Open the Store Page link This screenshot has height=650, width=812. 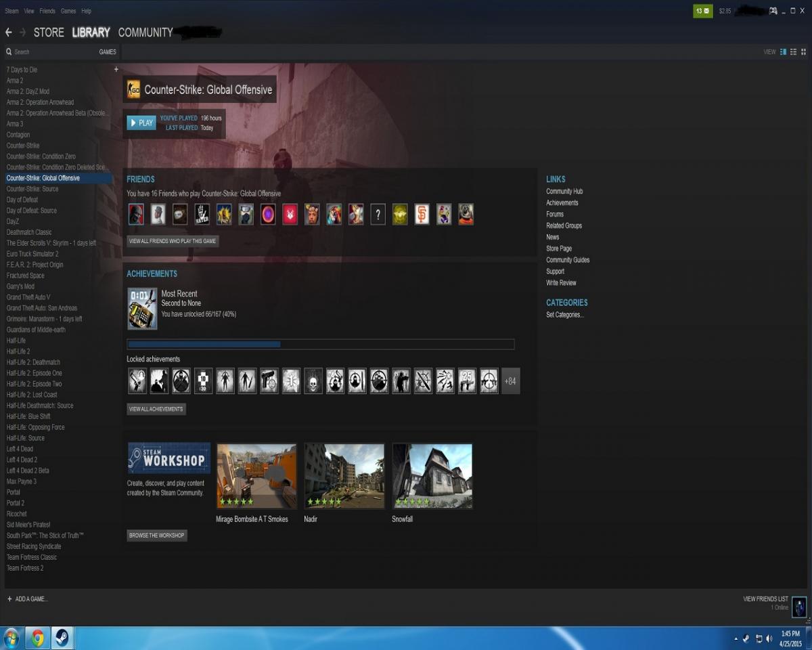click(559, 248)
